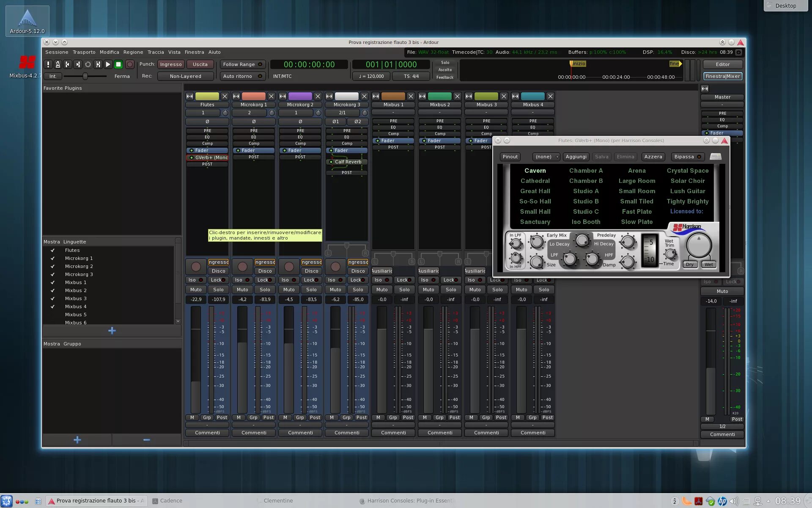Toggle Follow Range option

pyautogui.click(x=242, y=64)
